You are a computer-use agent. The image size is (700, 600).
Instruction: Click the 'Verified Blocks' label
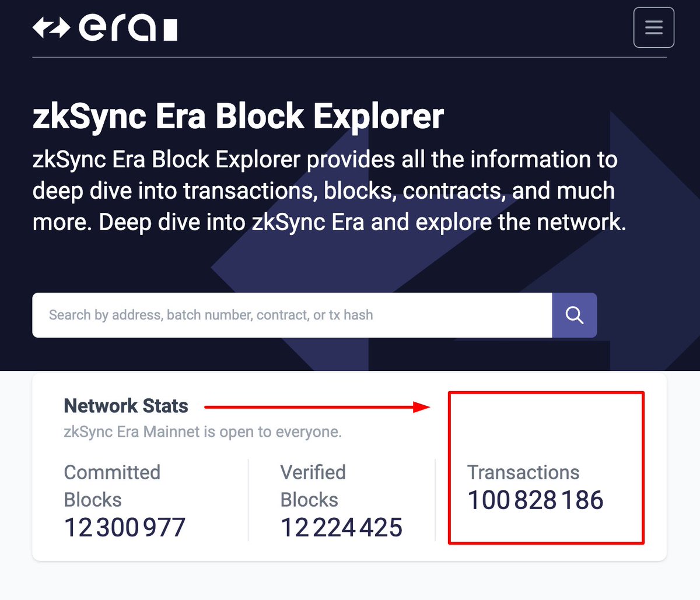click(x=313, y=486)
